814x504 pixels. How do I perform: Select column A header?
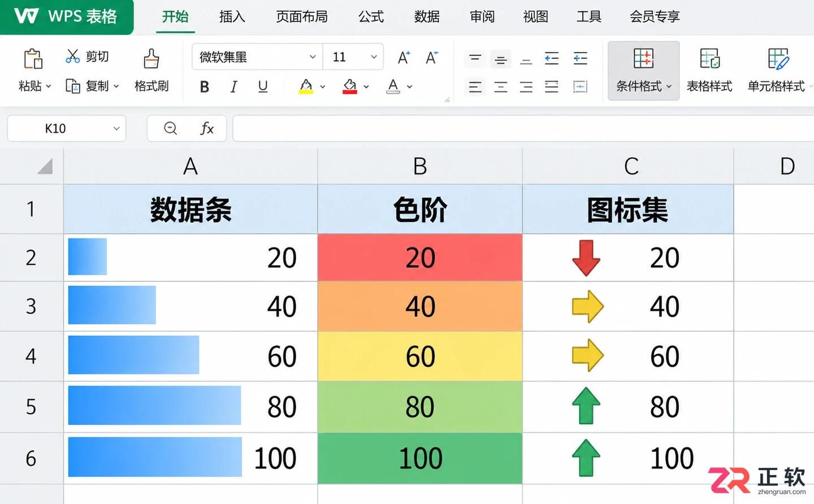coord(190,166)
